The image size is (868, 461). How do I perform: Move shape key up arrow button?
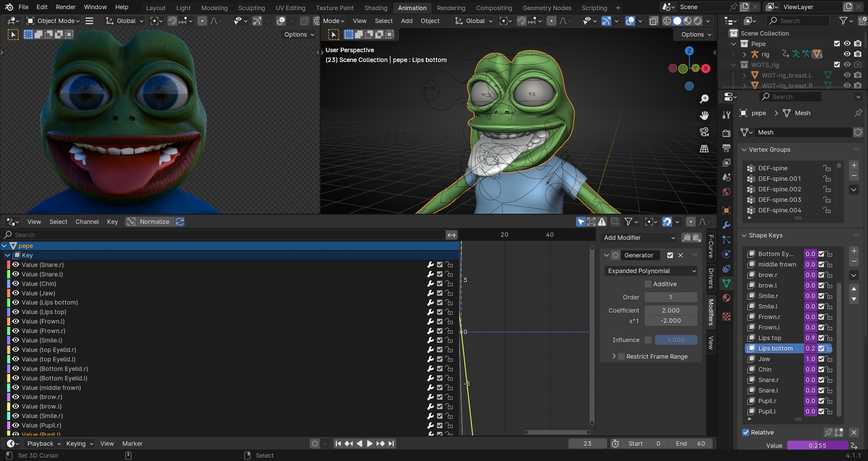pos(854,289)
